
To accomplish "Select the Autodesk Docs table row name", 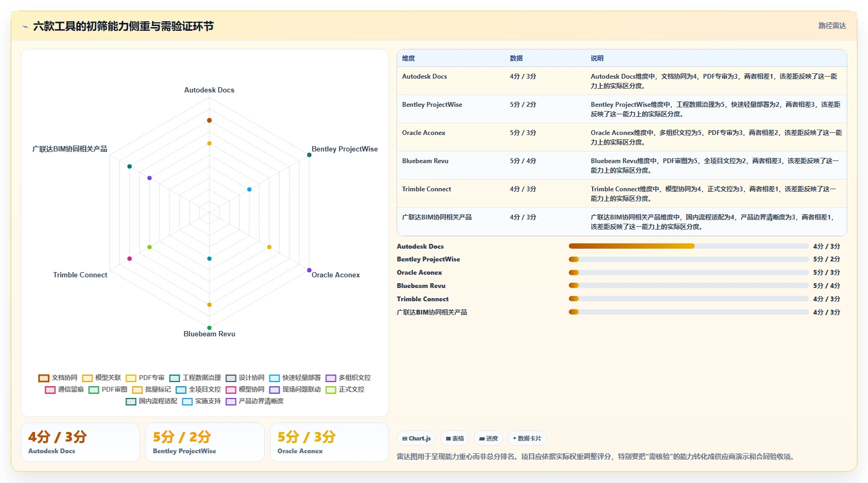I will coord(425,77).
